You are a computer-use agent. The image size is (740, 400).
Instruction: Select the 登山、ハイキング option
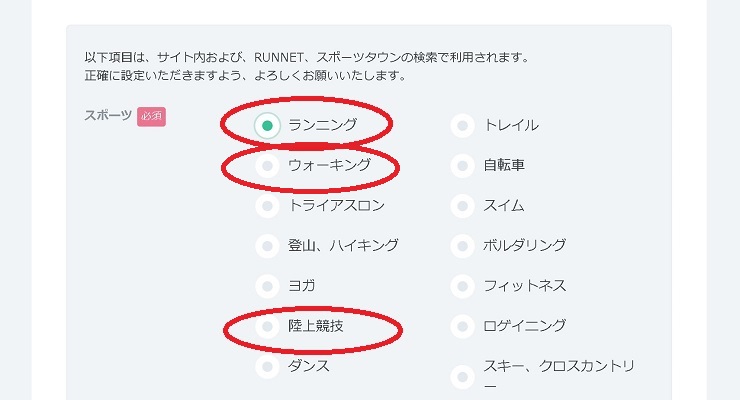pyautogui.click(x=267, y=246)
